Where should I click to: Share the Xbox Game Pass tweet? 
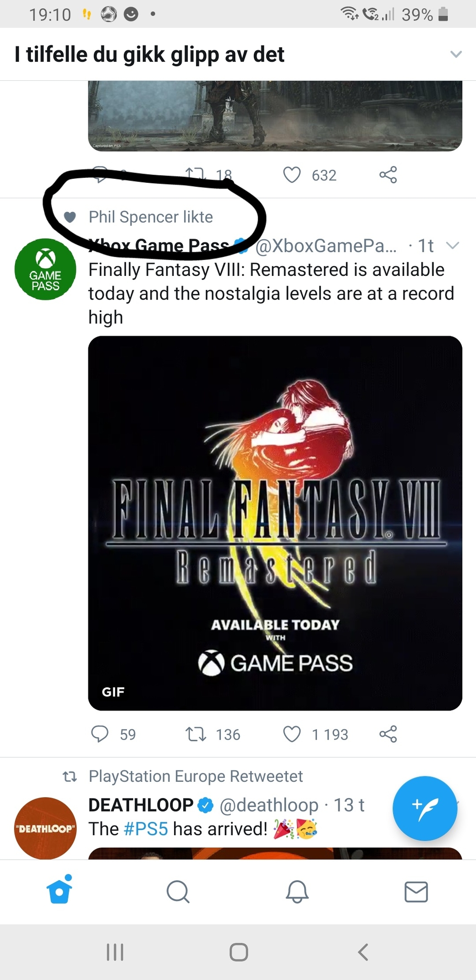[388, 734]
